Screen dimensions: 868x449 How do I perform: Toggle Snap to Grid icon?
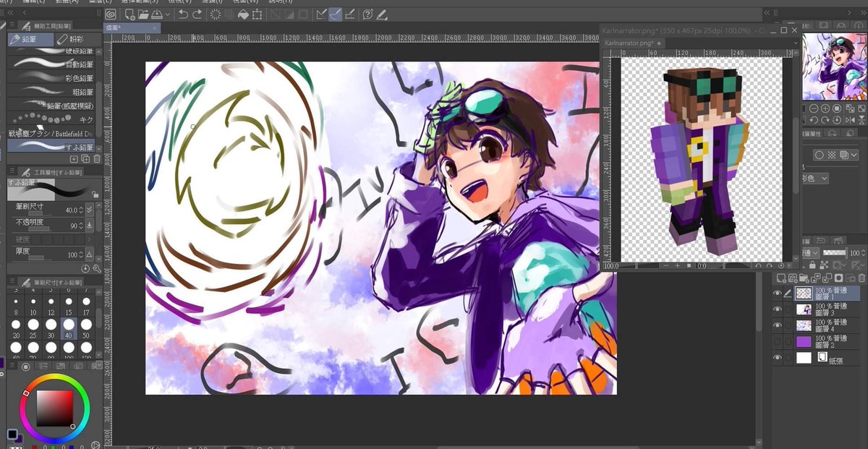[349, 14]
